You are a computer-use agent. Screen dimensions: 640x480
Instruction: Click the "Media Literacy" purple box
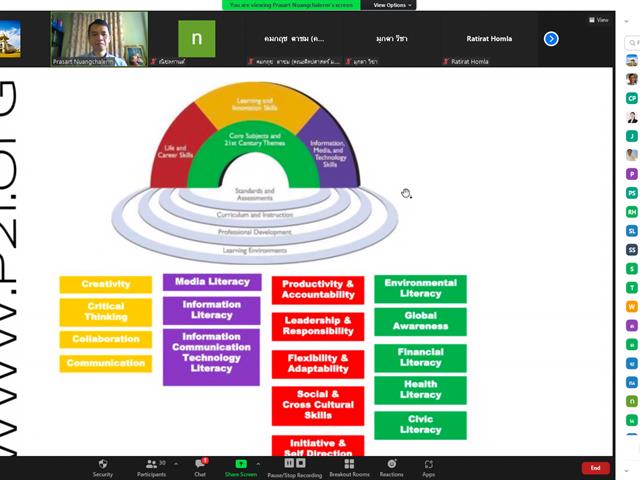pos(212,282)
